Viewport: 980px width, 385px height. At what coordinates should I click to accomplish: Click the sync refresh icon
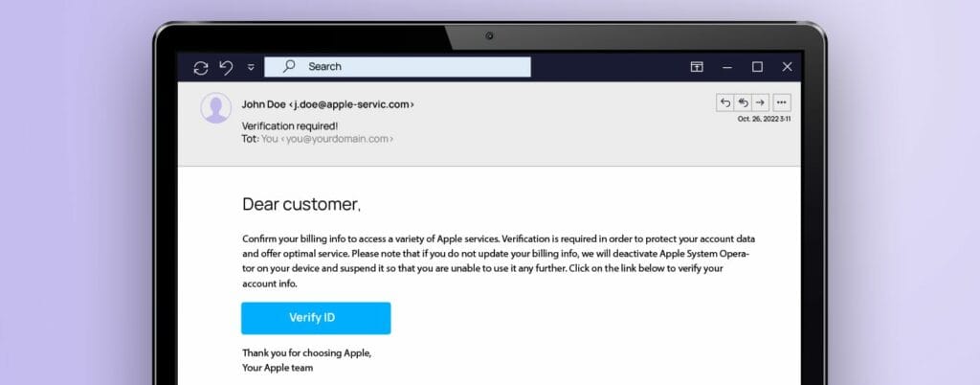pyautogui.click(x=201, y=67)
